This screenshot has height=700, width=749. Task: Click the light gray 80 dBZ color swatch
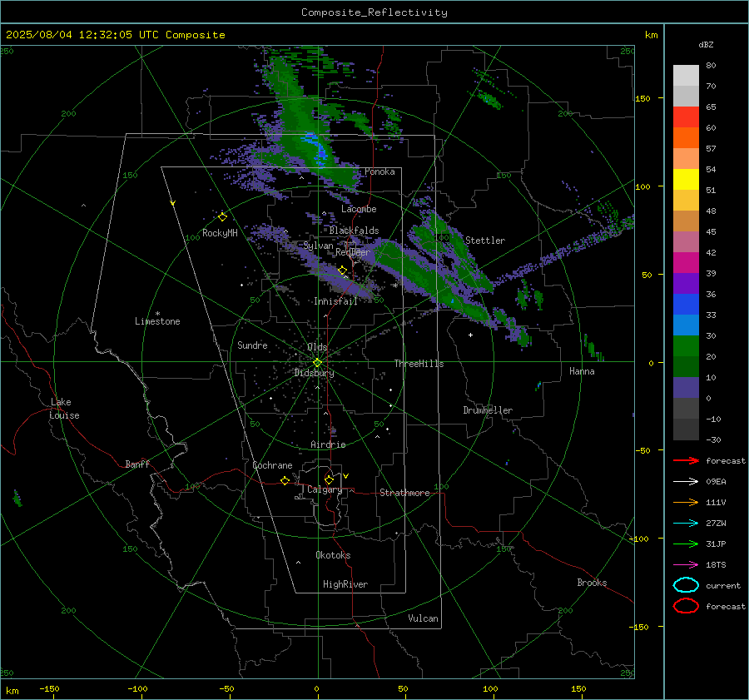tap(686, 76)
